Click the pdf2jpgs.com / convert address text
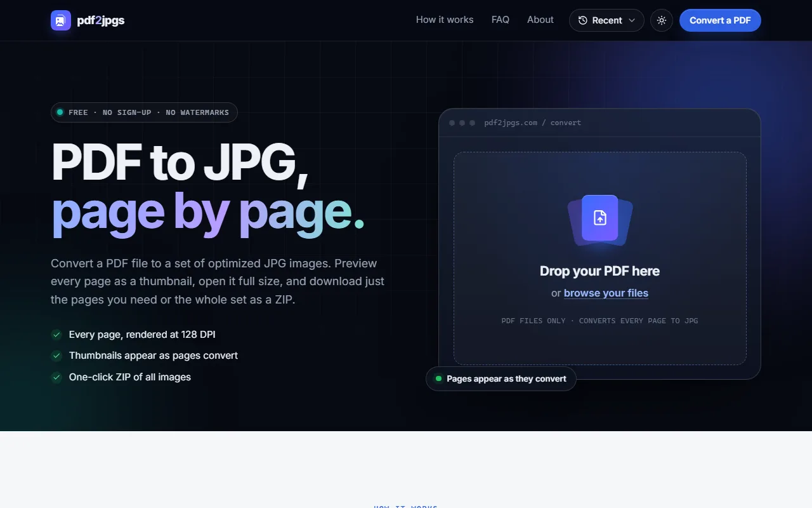812x508 pixels. (532, 123)
